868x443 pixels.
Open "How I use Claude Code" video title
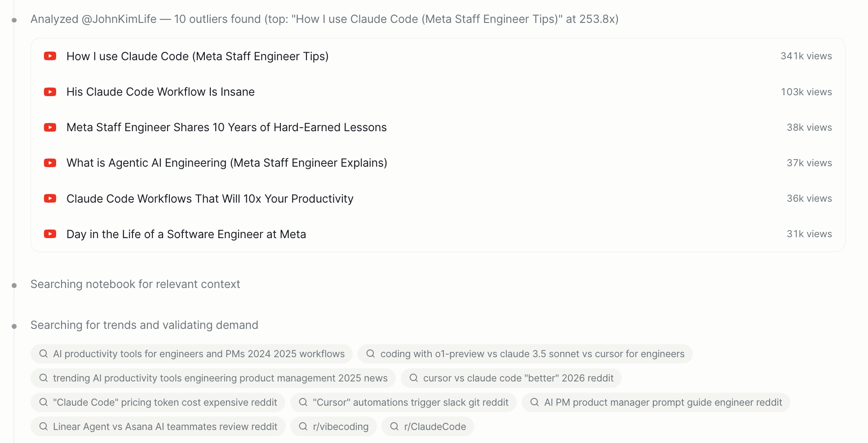tap(197, 56)
